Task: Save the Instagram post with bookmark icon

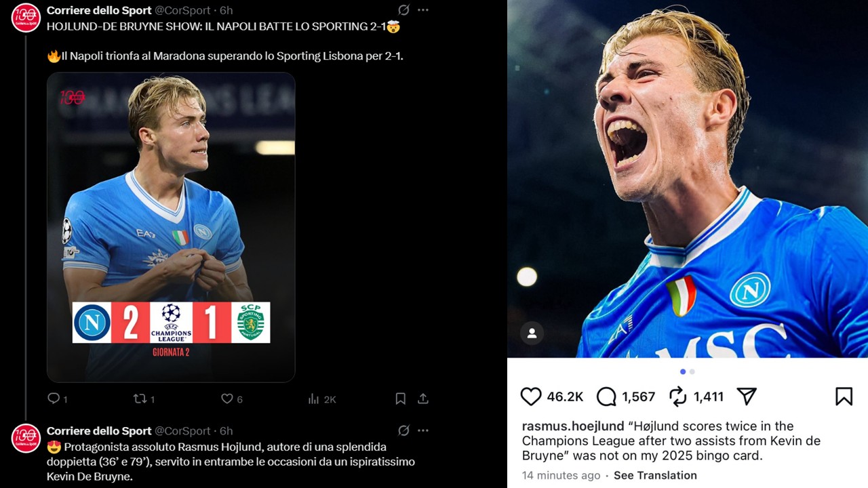Action: [844, 396]
